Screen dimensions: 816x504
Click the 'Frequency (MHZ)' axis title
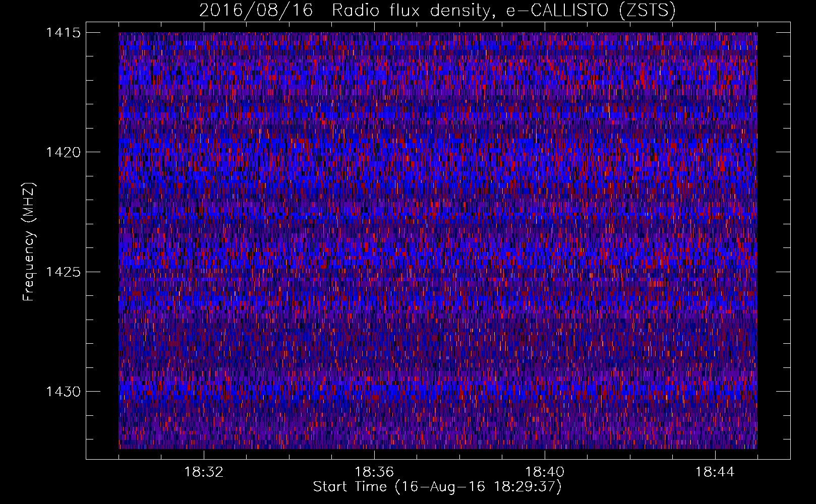coord(29,242)
